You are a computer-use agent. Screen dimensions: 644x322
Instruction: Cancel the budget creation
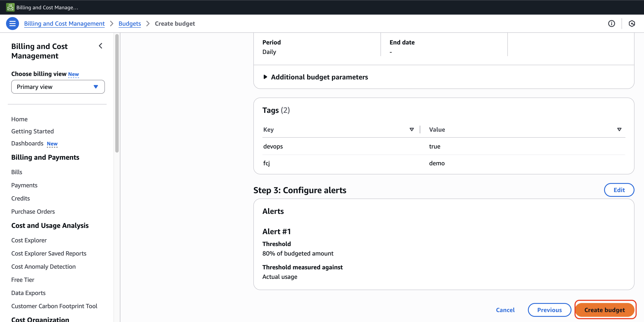(505, 310)
